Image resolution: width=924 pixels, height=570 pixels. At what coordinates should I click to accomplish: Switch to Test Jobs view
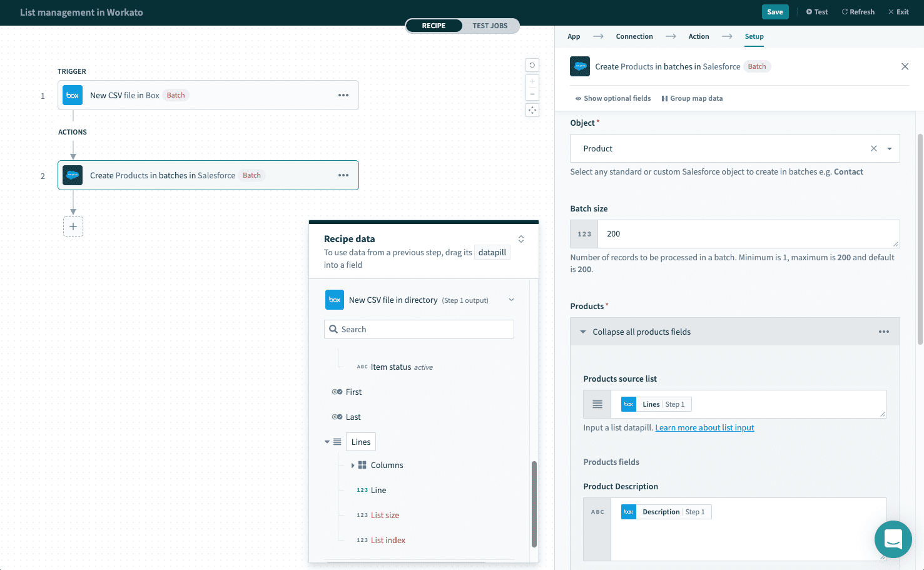(490, 26)
